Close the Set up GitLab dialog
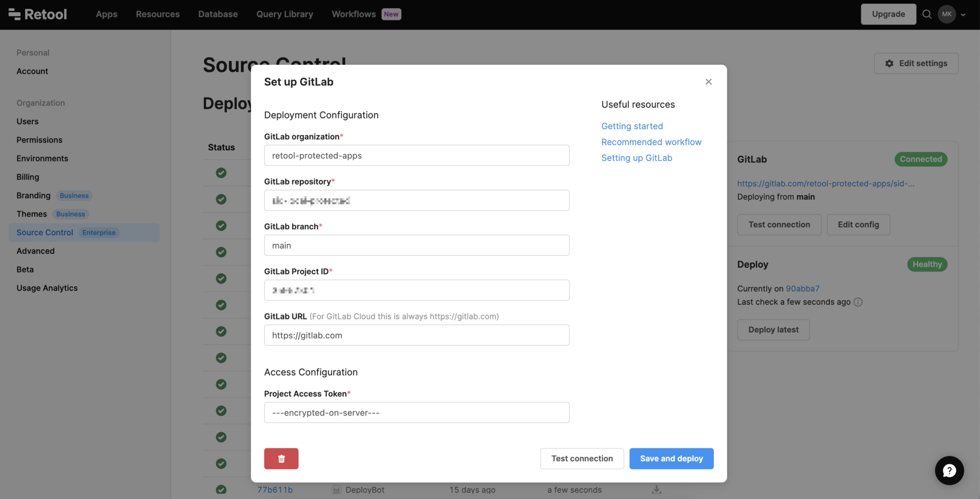 pos(708,82)
